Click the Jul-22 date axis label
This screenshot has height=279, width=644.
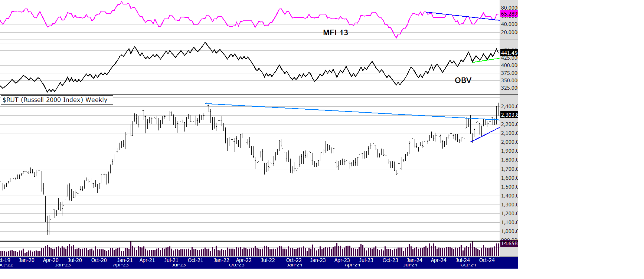[268, 260]
